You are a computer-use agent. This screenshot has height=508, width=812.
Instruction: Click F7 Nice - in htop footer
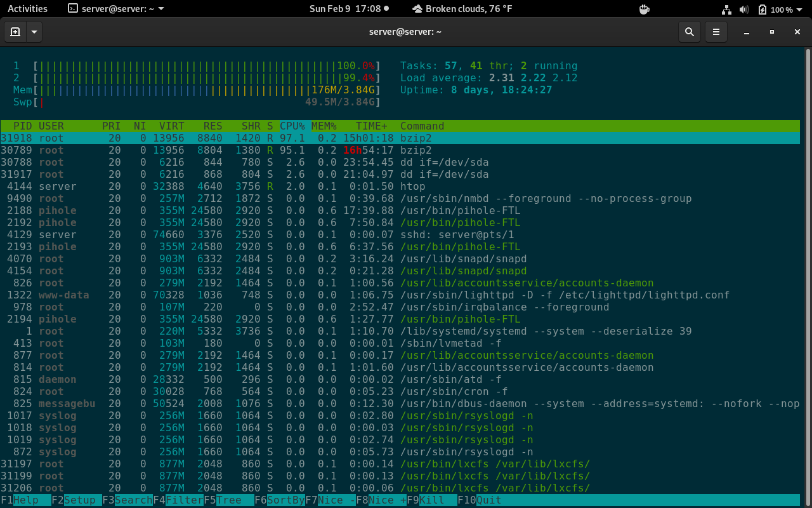pos(331,500)
